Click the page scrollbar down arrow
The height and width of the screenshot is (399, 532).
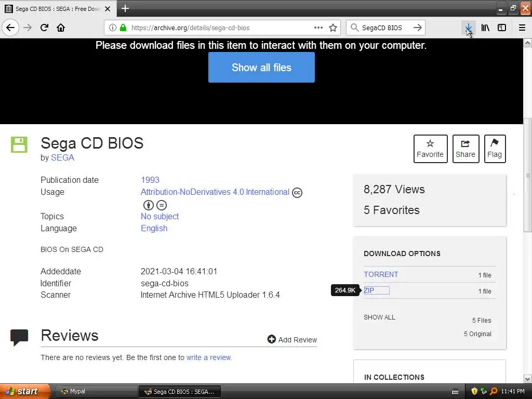pyautogui.click(x=527, y=379)
